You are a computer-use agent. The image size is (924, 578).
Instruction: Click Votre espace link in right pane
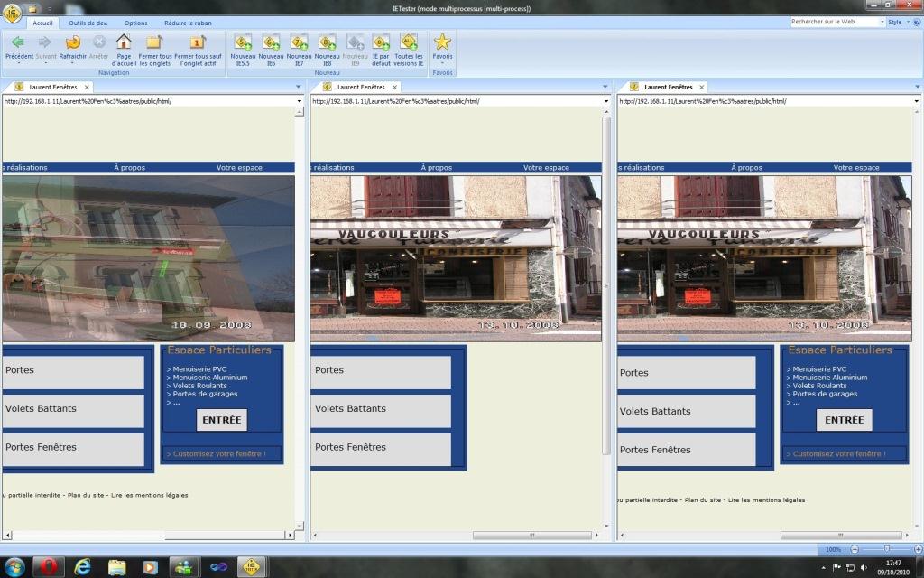[x=856, y=167]
